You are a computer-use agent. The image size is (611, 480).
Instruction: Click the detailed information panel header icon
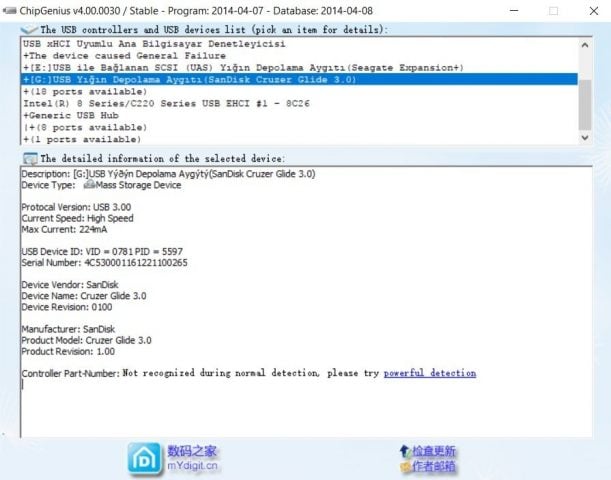pyautogui.click(x=30, y=159)
